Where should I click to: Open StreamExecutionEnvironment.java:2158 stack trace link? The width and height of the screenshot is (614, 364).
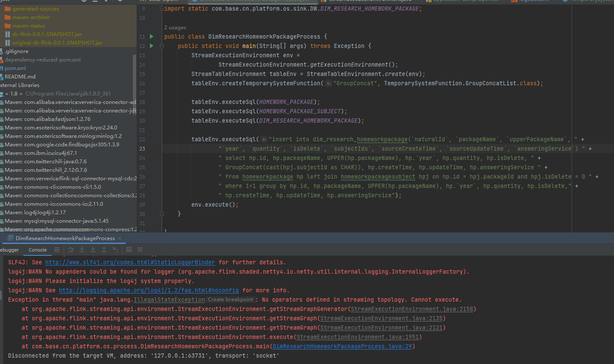click(412, 309)
